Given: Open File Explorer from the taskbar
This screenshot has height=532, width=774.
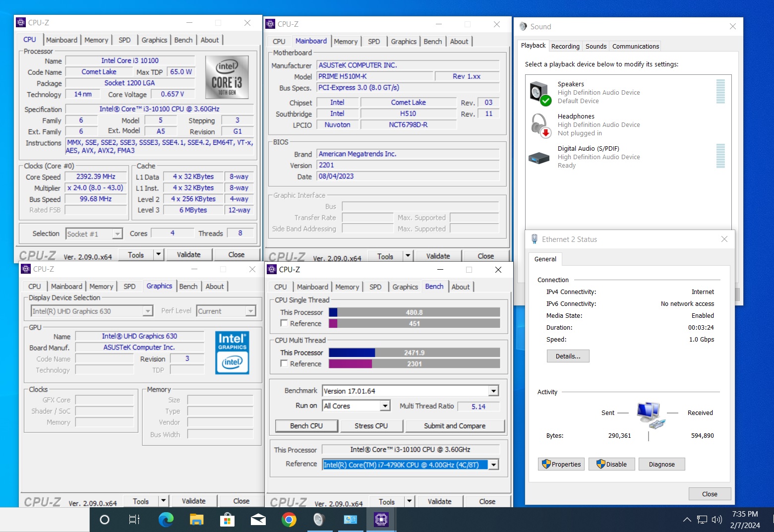Looking at the screenshot, I should (x=196, y=520).
